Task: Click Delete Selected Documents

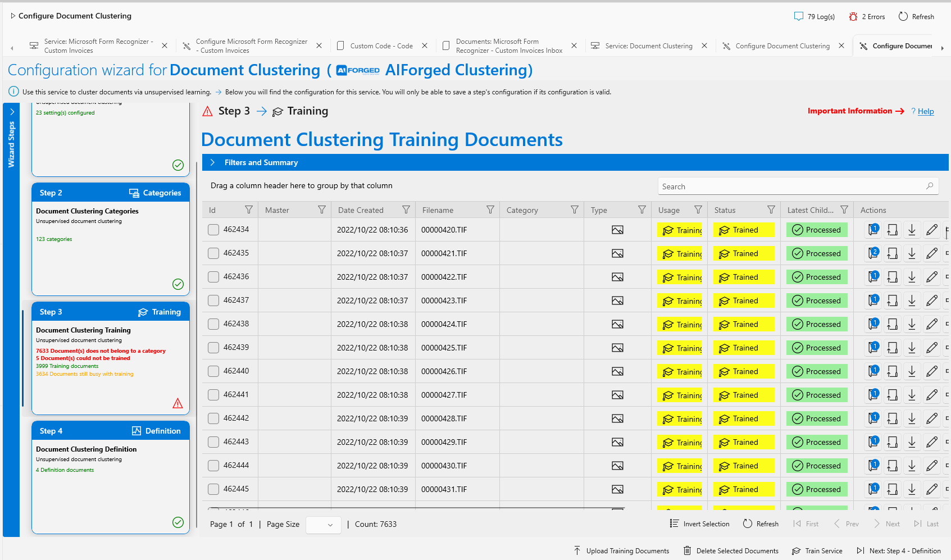Action: [731, 551]
